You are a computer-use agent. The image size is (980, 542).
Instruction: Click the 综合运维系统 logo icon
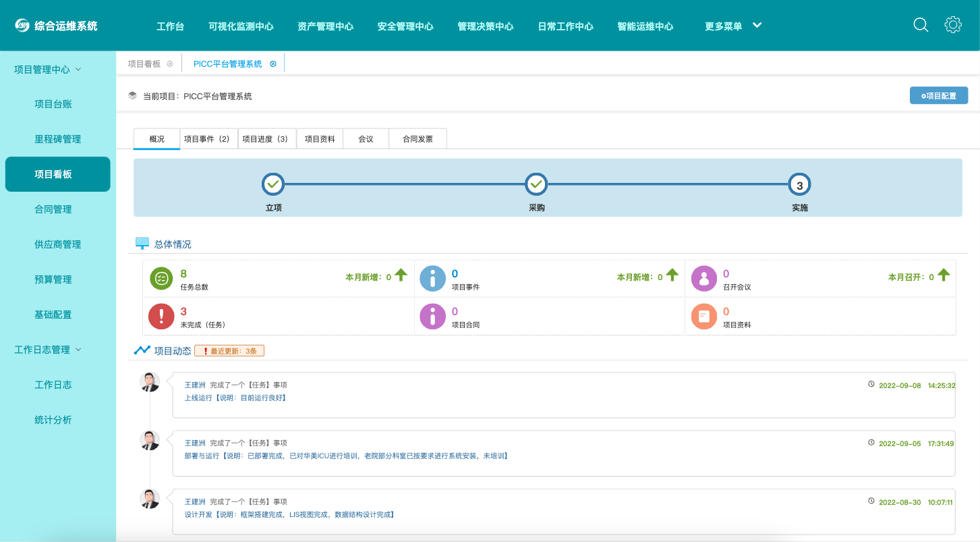[23, 26]
